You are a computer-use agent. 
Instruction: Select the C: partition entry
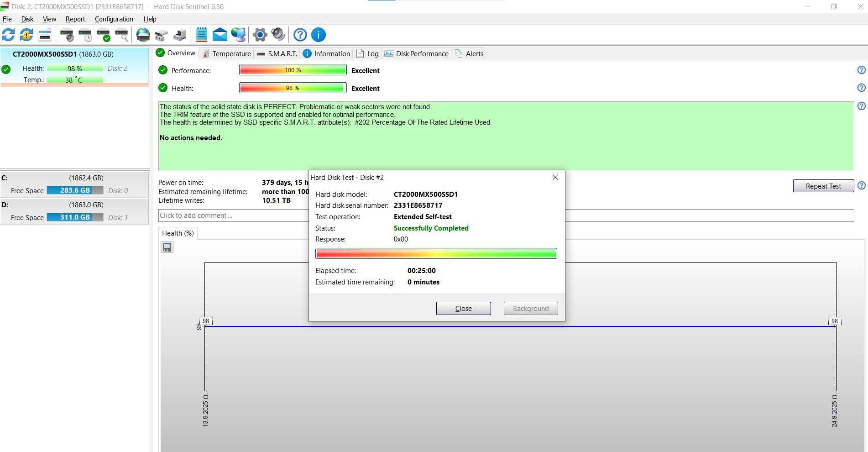click(x=75, y=184)
